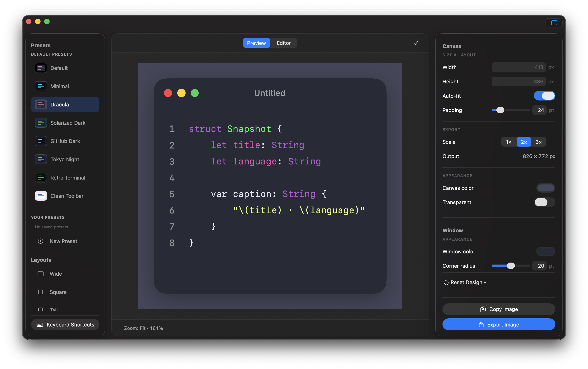Screen dimensions: 588x369
Task: Click the "var caption: String {" code line
Action: 268,194
